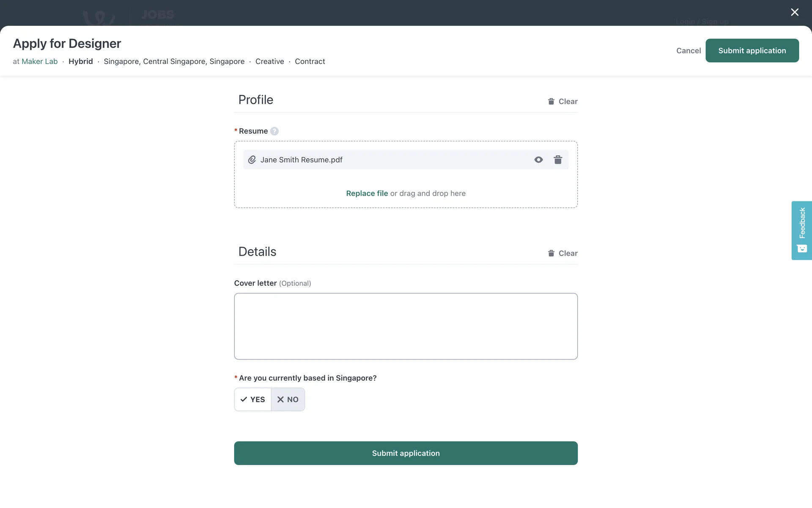812x508 pixels.
Task: Preview resume with the eye icon
Action: [x=538, y=160]
